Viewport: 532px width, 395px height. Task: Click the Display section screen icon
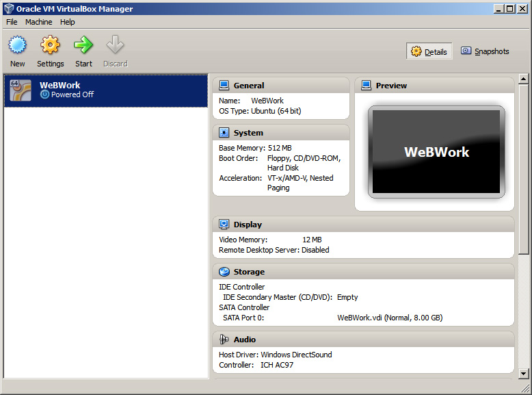(x=224, y=224)
